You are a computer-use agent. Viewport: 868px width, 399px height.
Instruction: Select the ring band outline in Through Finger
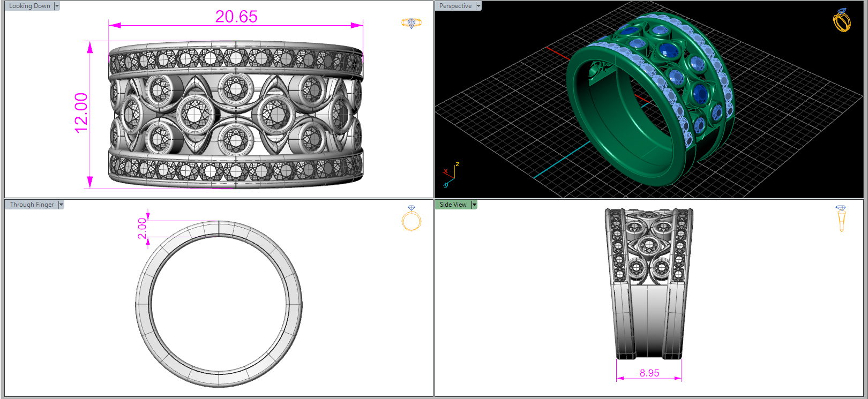click(x=219, y=304)
